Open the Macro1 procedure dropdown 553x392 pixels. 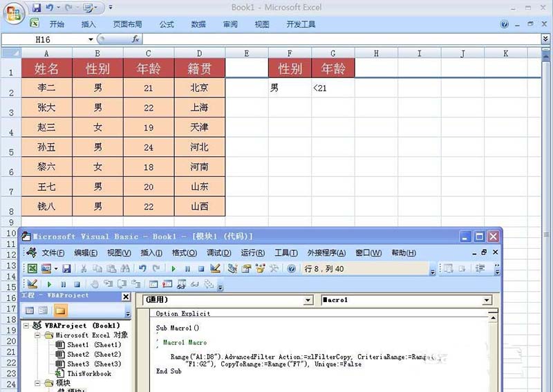(487, 300)
